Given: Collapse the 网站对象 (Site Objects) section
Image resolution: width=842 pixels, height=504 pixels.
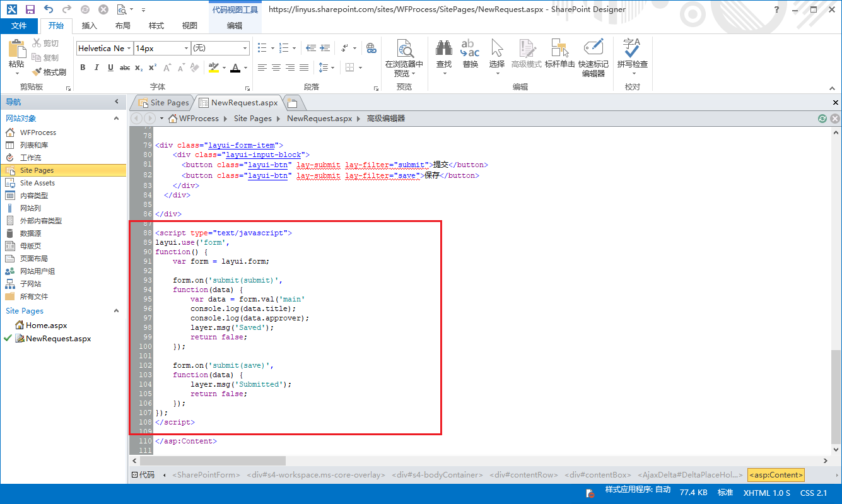Looking at the screenshot, I should 116,119.
